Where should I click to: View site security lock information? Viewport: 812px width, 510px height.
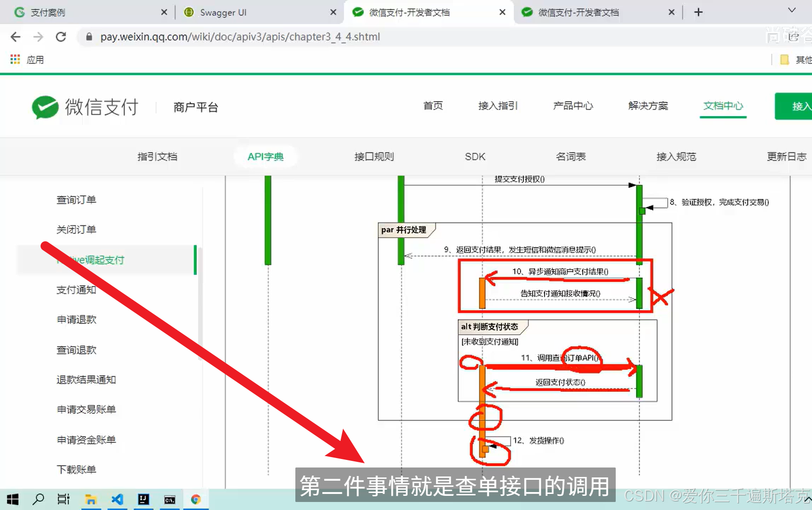click(89, 37)
